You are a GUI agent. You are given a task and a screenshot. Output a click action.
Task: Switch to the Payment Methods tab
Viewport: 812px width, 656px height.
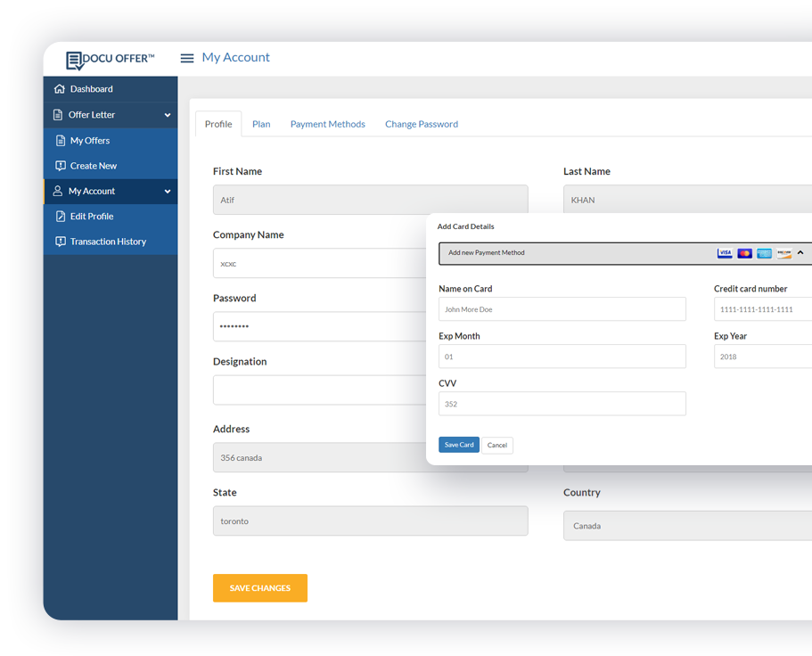tap(327, 124)
